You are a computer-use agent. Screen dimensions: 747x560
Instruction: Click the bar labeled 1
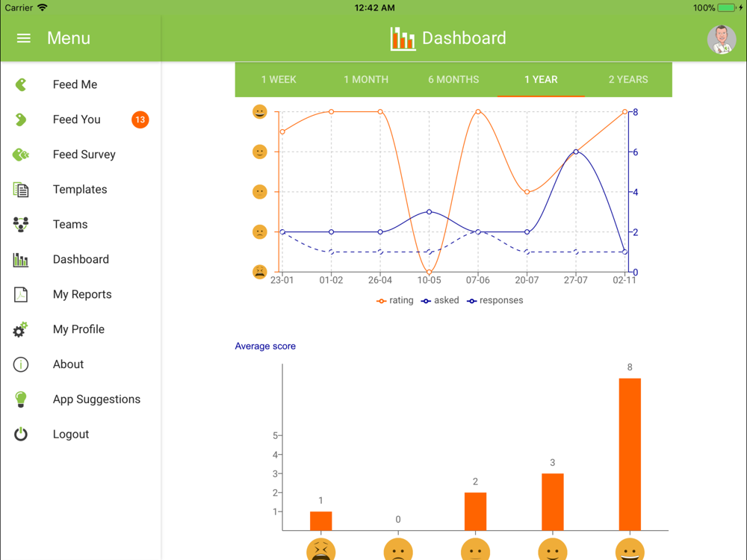[321, 521]
